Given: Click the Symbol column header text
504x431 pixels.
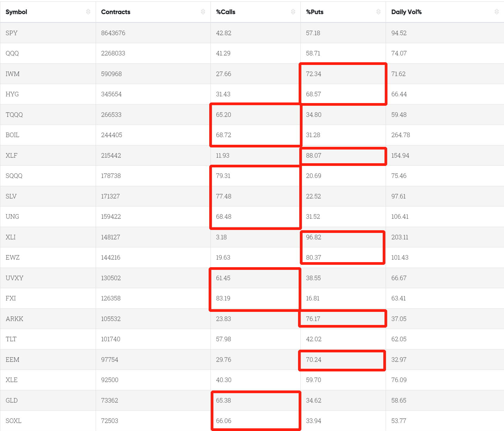Looking at the screenshot, I should (16, 12).
